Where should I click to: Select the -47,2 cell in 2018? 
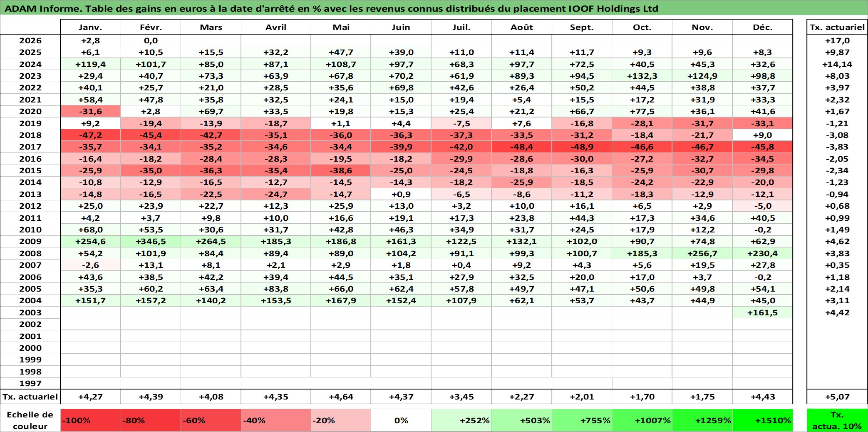[91, 135]
